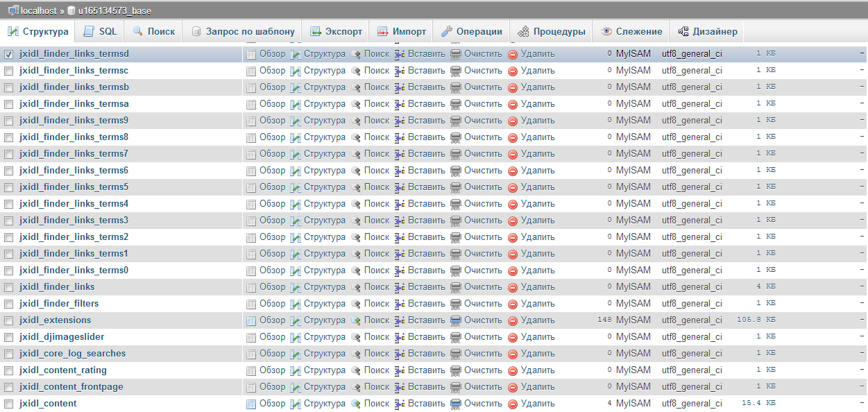Open the jxidl_content_frontpage table link
The image size is (868, 412).
71,387
